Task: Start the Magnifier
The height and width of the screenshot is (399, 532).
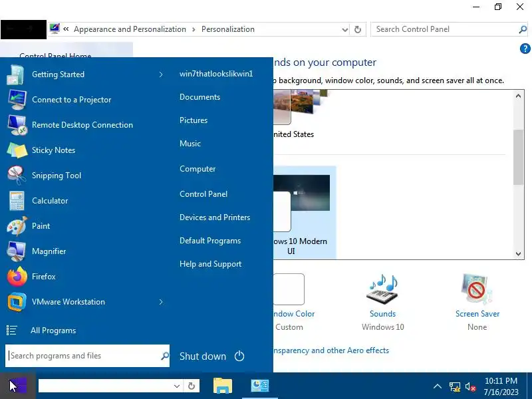Action: tap(85, 251)
